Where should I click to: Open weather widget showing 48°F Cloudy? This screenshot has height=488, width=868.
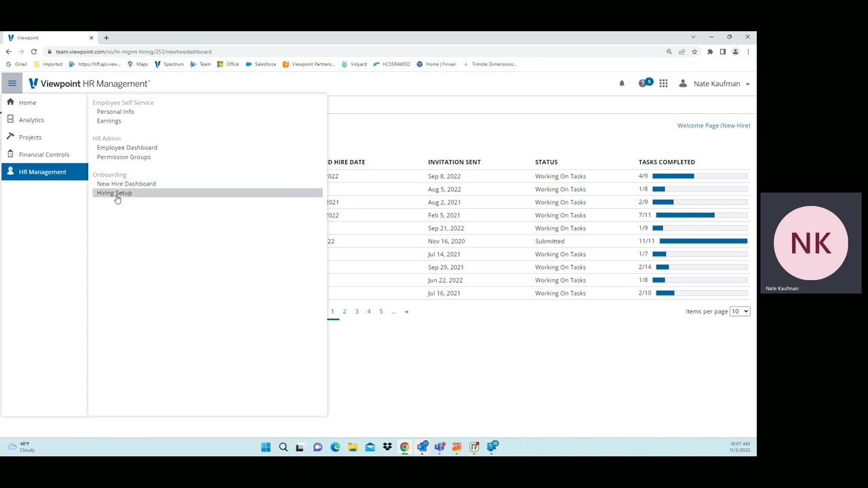coord(20,447)
